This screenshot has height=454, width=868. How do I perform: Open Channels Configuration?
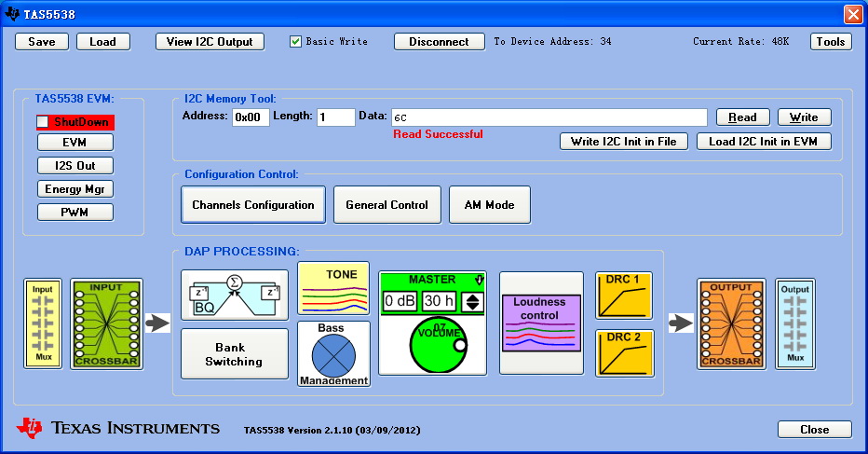click(x=253, y=204)
